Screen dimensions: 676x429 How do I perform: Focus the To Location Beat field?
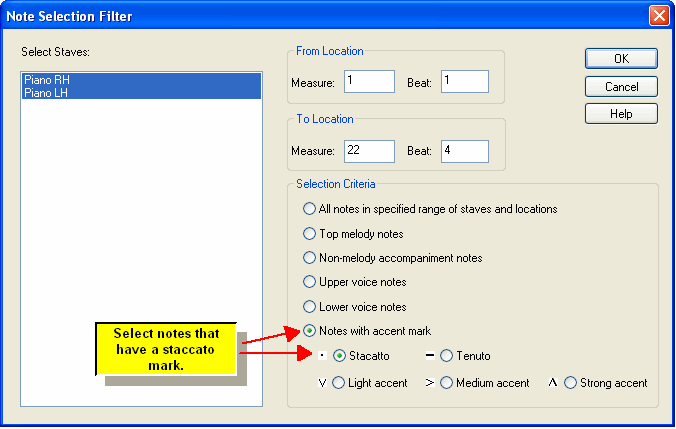[x=463, y=151]
